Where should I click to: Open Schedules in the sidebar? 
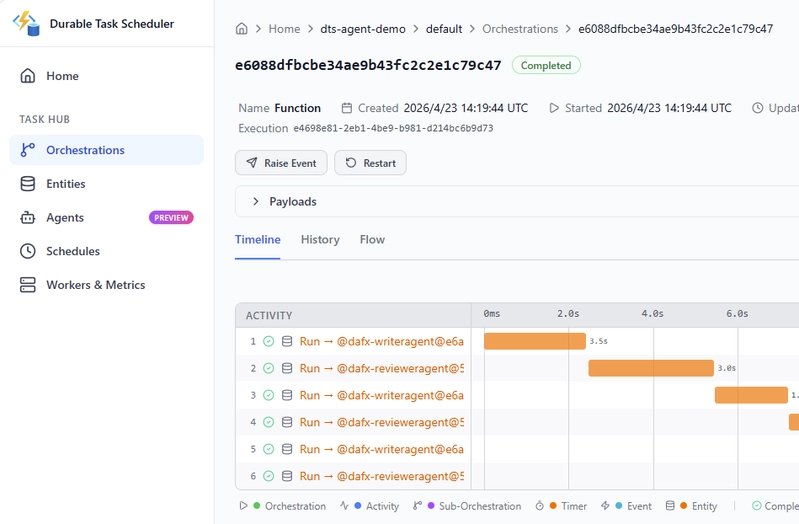[106, 251]
